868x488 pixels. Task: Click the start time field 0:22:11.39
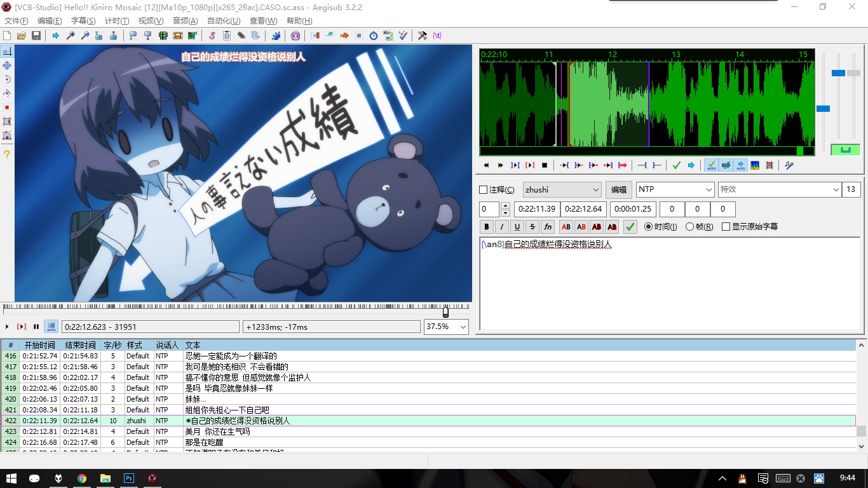[537, 209]
